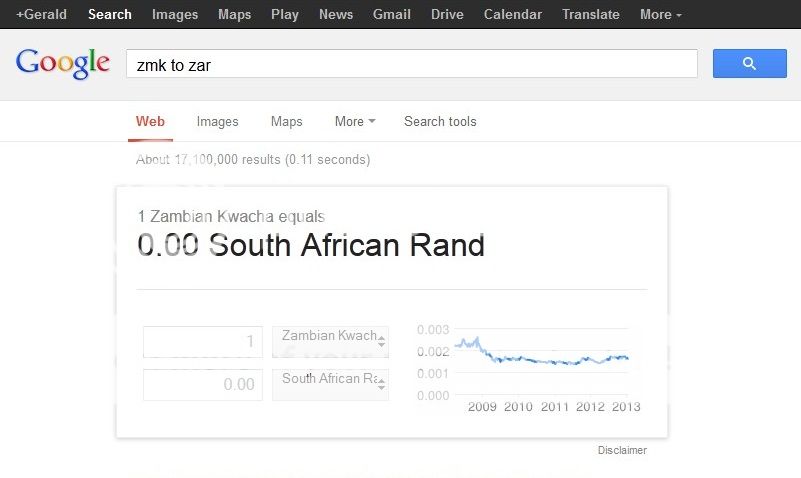Viewport: 801px width, 478px height.
Task: Focus the search box with zmk to zar
Action: pos(412,64)
